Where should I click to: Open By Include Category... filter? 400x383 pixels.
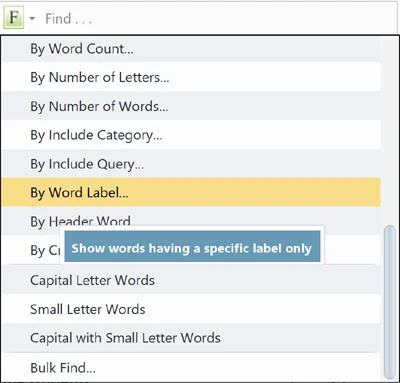[x=191, y=135]
